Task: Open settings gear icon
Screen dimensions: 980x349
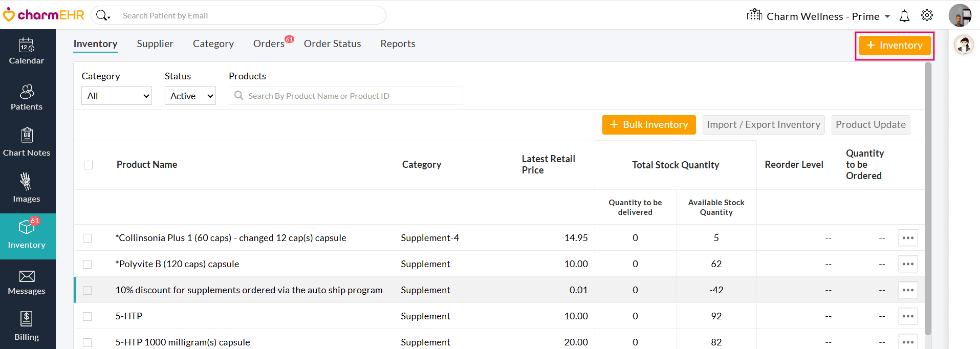Action: coord(927,16)
